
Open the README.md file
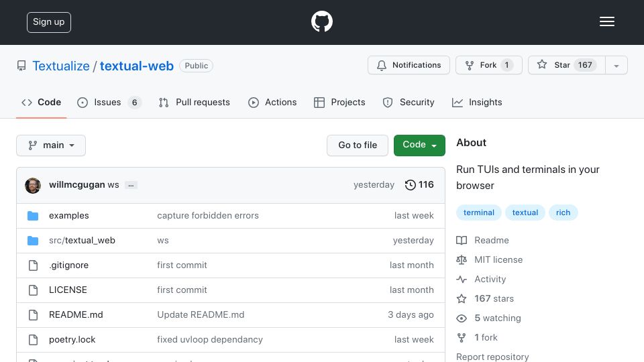click(x=76, y=315)
